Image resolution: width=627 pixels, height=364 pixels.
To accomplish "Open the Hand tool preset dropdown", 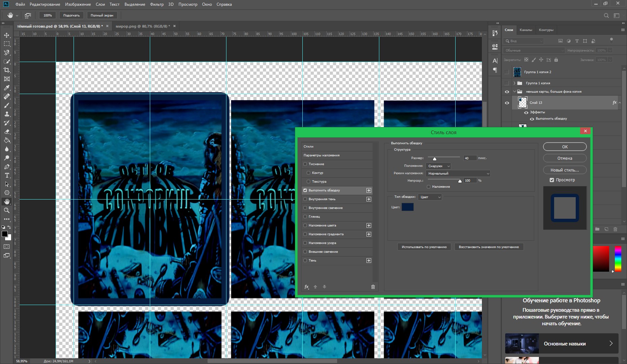I will 17,16.
